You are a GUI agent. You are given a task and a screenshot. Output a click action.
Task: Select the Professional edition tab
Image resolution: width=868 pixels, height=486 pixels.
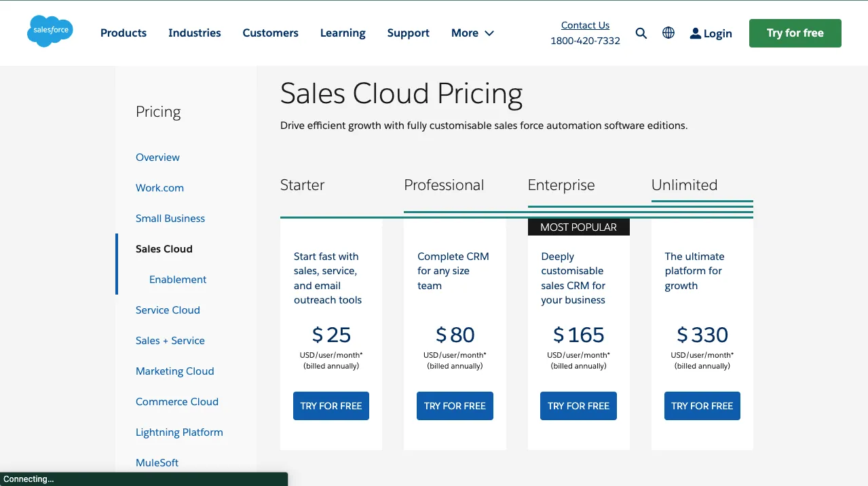pyautogui.click(x=444, y=185)
